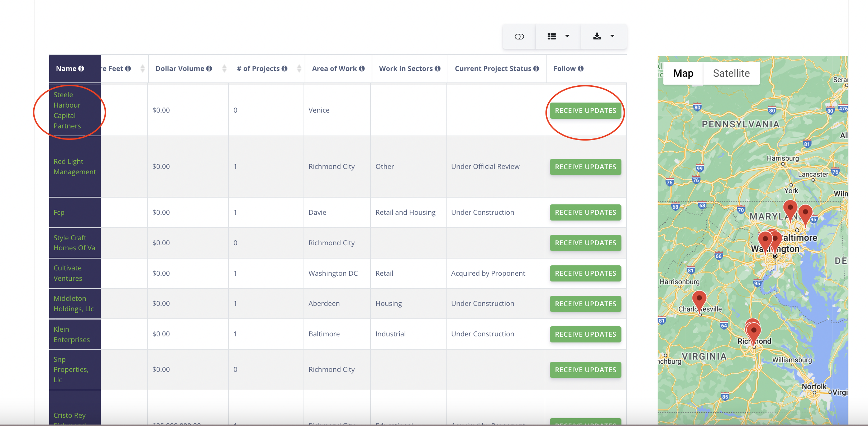Sort by Dollar Volume arrows

(x=224, y=68)
